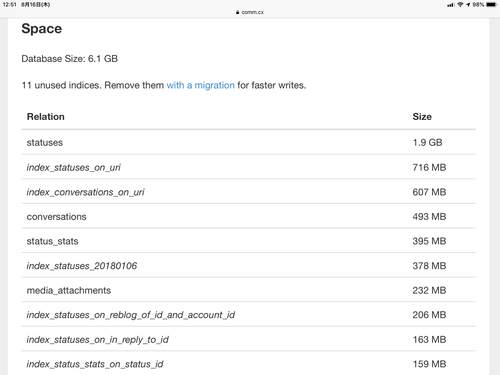
Task: Select index_statuses_on_uri relation name
Action: click(x=73, y=167)
